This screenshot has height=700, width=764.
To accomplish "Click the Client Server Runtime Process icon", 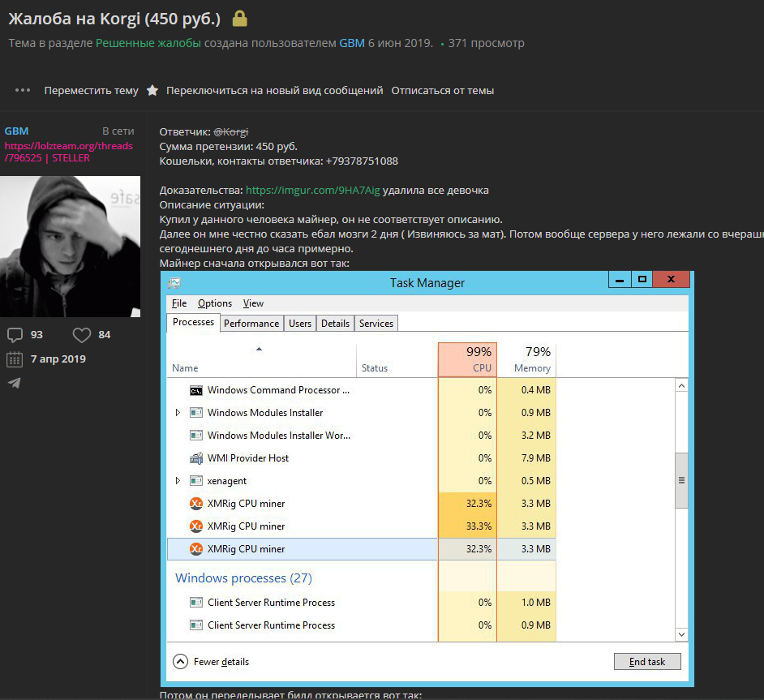I will coord(195,603).
